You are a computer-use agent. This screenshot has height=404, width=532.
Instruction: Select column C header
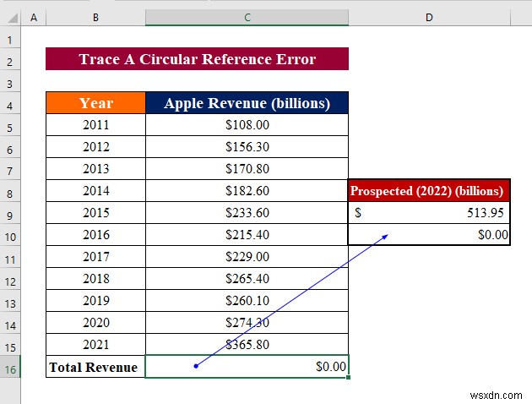click(x=247, y=17)
